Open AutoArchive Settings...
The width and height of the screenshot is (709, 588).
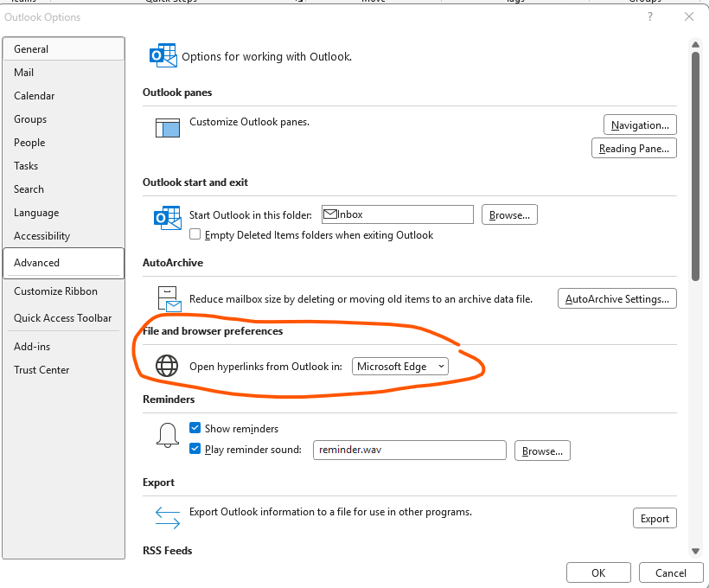[616, 299]
